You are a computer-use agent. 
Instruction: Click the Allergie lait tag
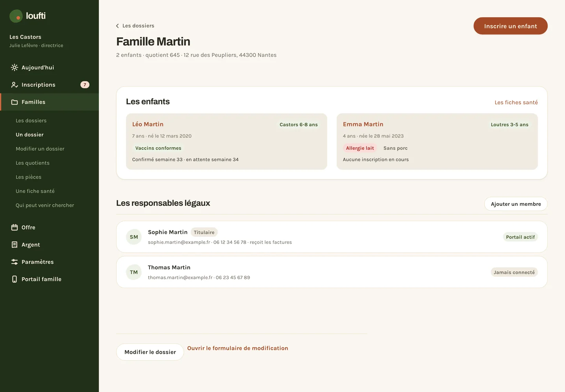click(360, 148)
